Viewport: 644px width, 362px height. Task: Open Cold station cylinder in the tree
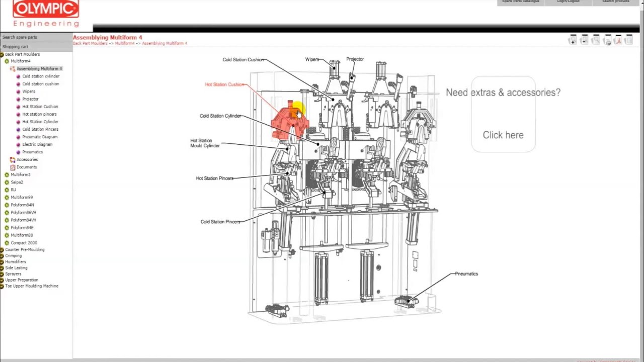coord(41,76)
